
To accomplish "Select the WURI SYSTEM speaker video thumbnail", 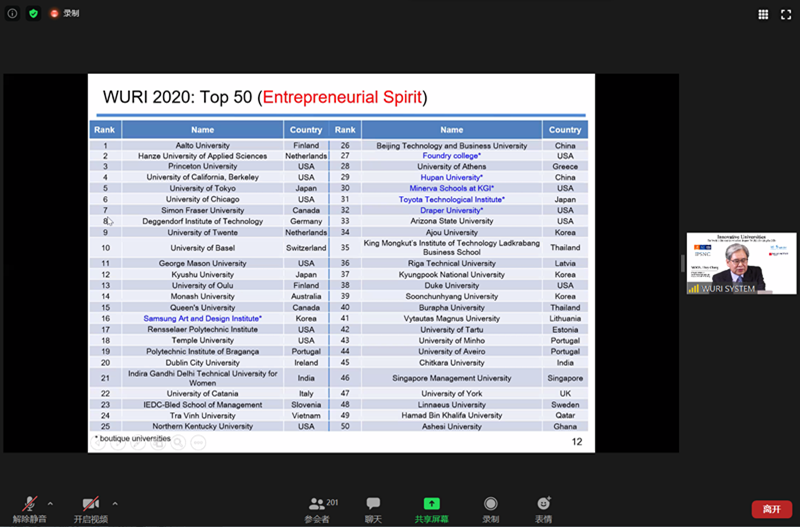I will tap(741, 263).
